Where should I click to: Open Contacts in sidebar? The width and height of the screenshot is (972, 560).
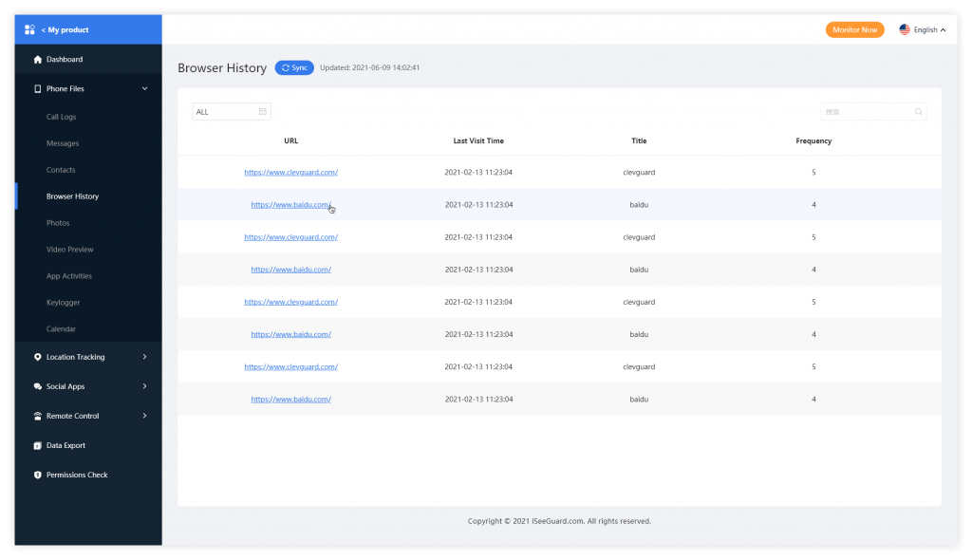61,170
